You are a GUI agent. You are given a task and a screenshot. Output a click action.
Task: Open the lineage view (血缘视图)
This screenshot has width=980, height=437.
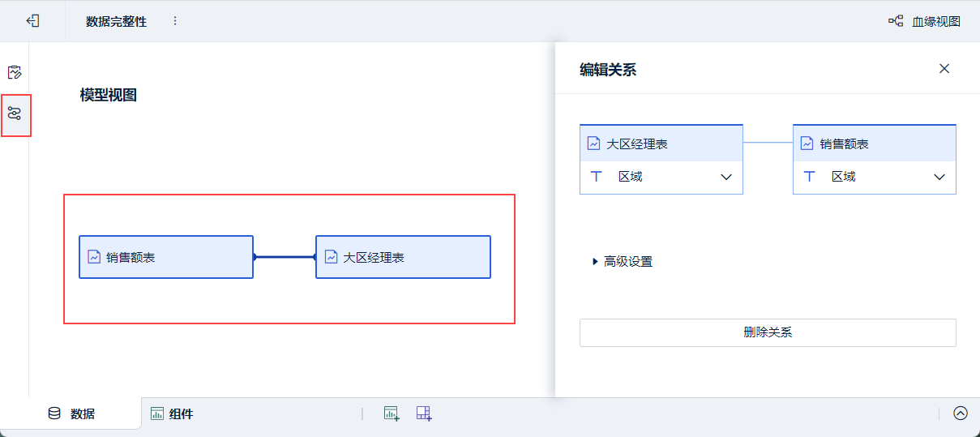(x=924, y=22)
